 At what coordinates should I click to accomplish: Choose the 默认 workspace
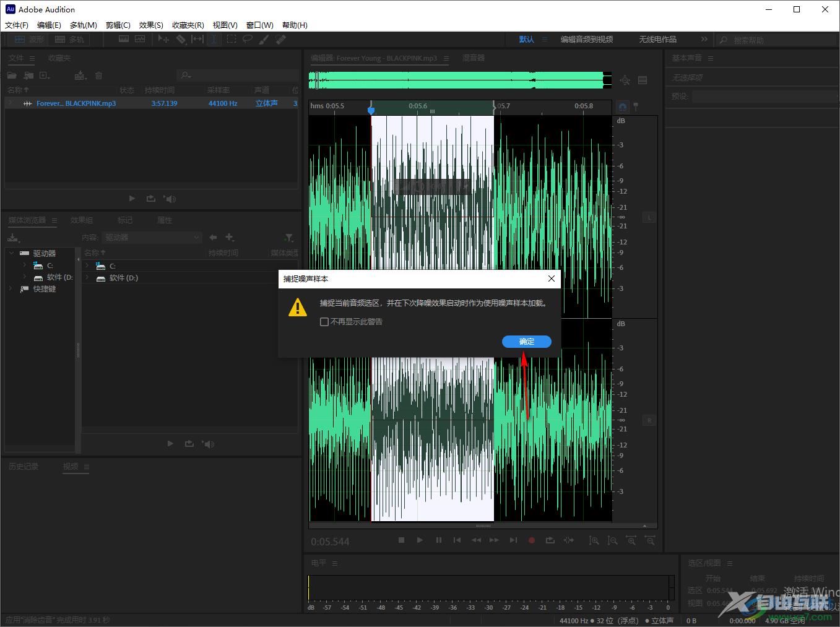coord(526,39)
